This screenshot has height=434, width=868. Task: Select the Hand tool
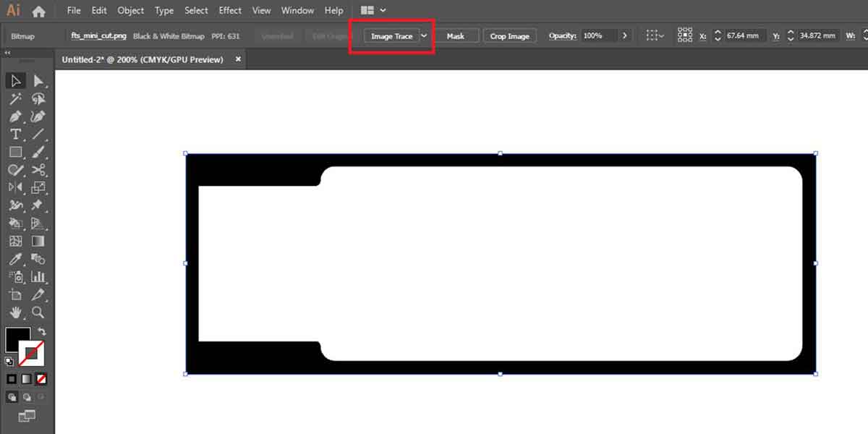(x=15, y=312)
